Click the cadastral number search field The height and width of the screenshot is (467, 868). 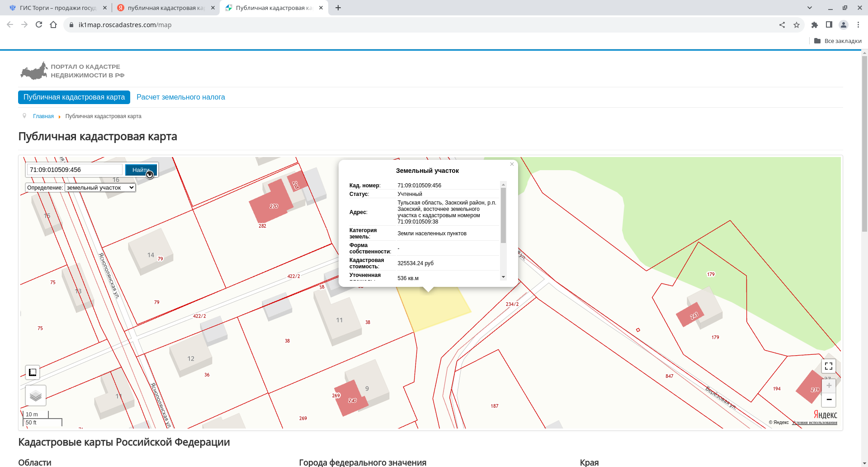(75, 170)
